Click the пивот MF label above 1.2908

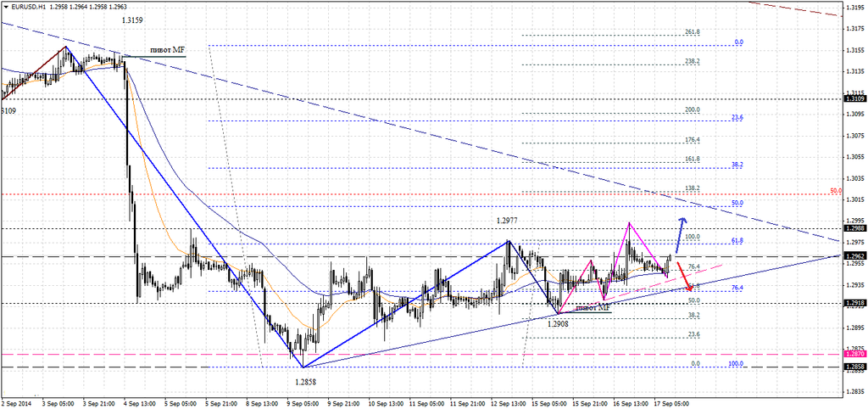pos(592,308)
